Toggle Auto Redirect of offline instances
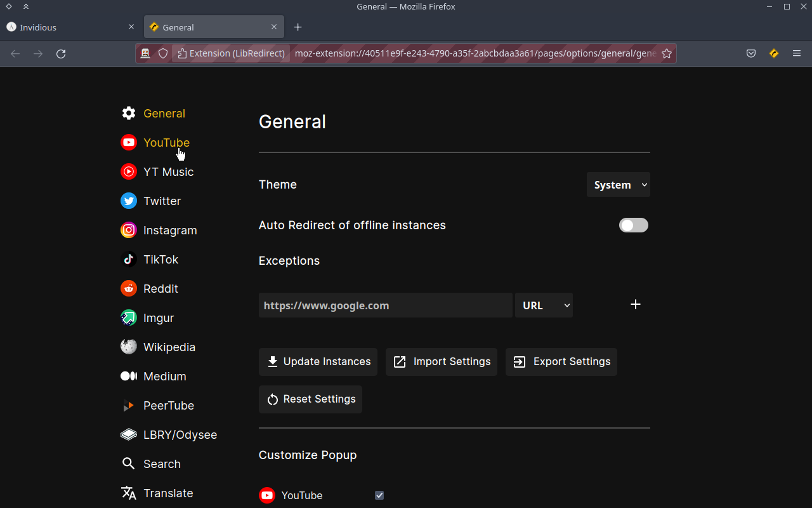Screen dimensions: 812x508 (x=634, y=225)
